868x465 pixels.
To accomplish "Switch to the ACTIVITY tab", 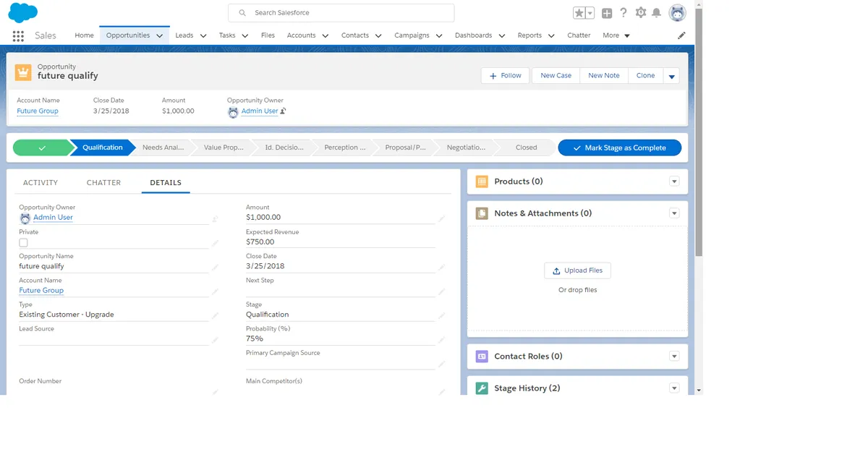I will point(41,182).
